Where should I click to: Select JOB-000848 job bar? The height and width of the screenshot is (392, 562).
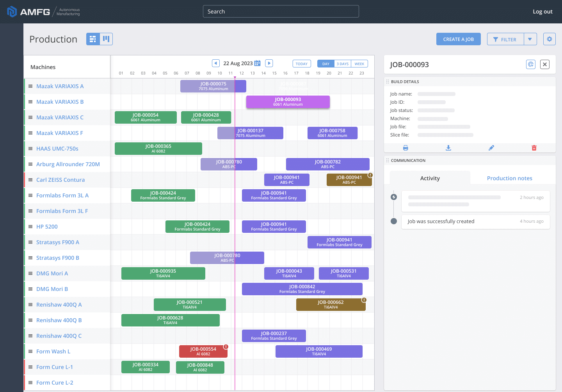(200, 367)
